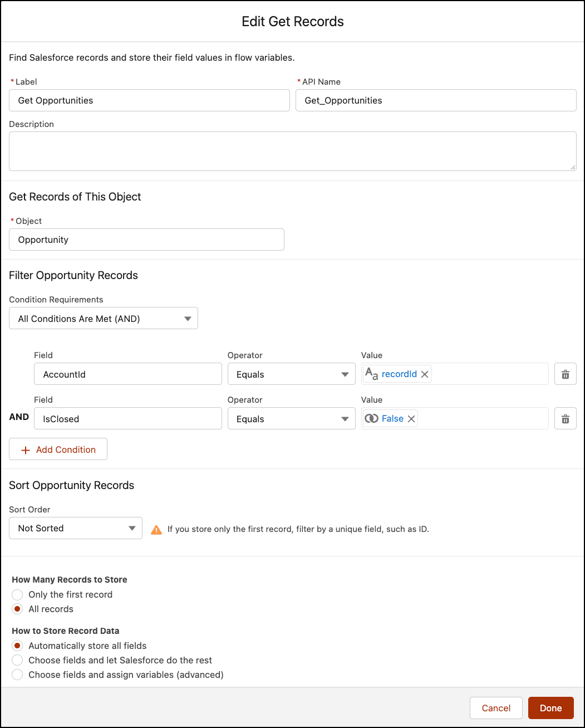This screenshot has width=585, height=728.
Task: Remove the False value pill
Action: 411,418
